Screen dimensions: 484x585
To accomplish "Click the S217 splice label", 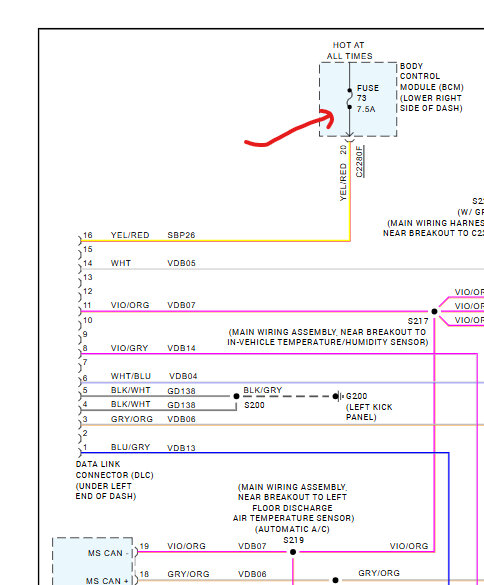I will tap(418, 321).
